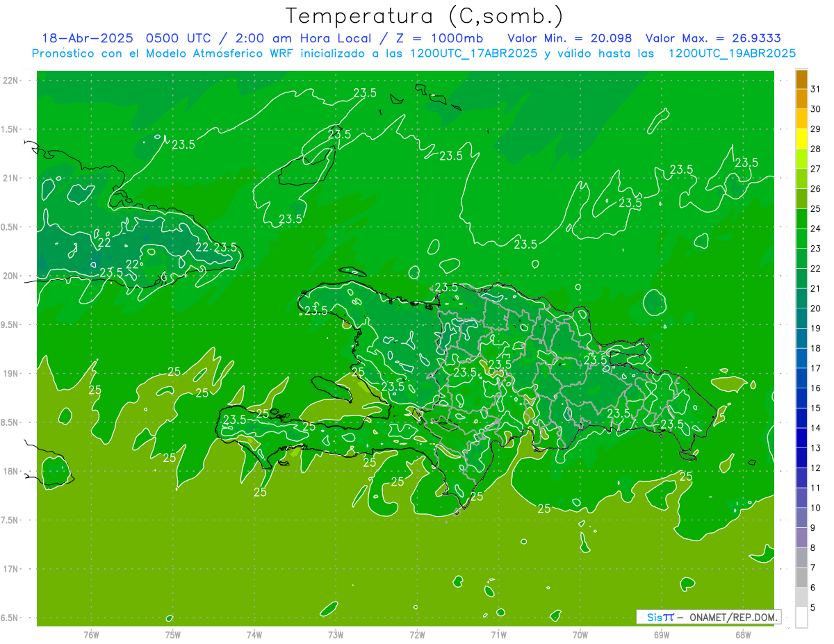Click the green legend swatch between 24 and 25

[801, 219]
